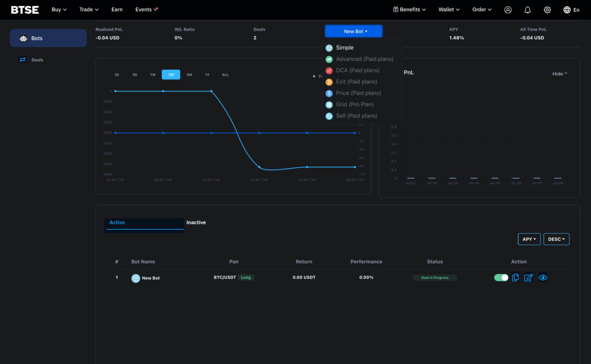
Task: Open the Buy dropdown menu
Action: (59, 10)
